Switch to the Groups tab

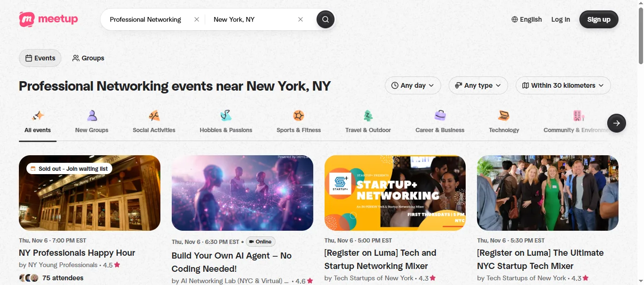[x=88, y=58]
